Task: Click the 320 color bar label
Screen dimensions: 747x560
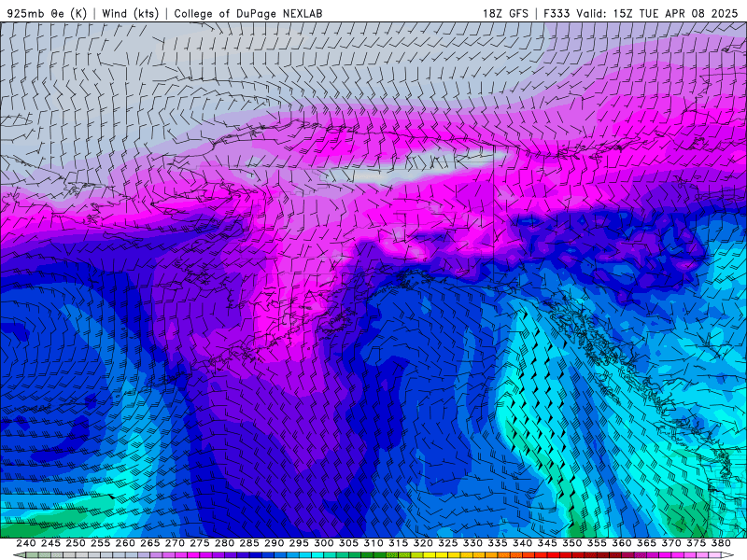Action: (423, 543)
